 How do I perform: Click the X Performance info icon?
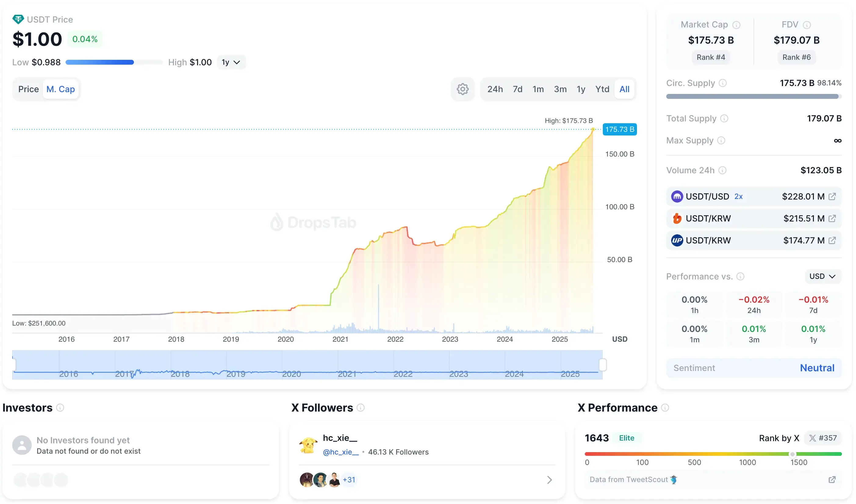[666, 408]
